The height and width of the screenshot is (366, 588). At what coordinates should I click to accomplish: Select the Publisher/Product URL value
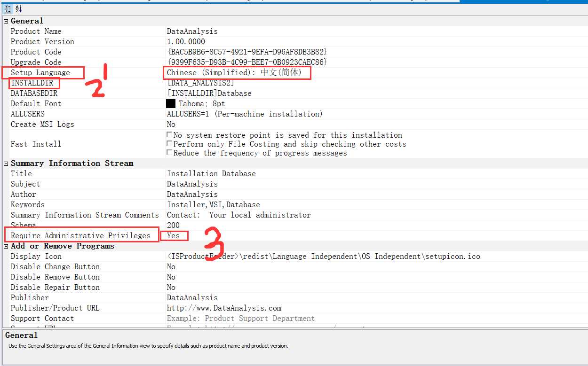224,308
